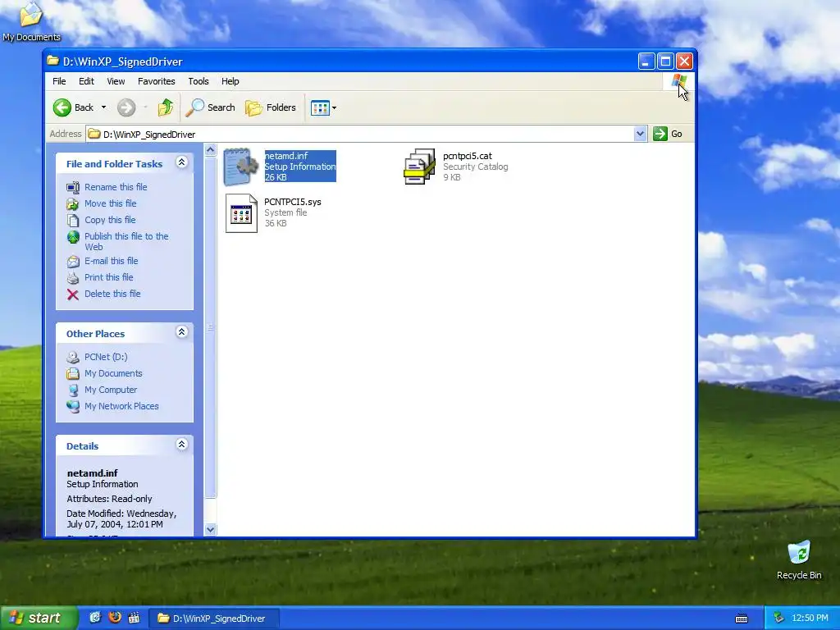Open My Documents in Other Places
The width and height of the screenshot is (840, 630).
(x=113, y=373)
